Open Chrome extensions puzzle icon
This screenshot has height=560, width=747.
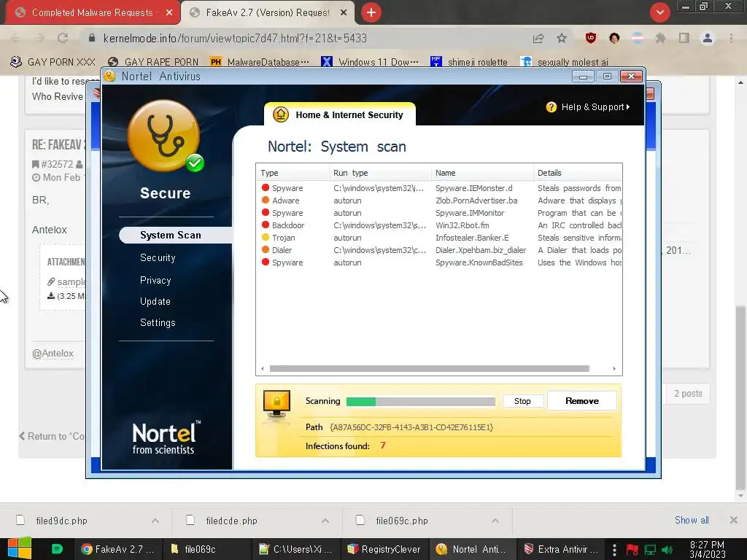tap(660, 38)
